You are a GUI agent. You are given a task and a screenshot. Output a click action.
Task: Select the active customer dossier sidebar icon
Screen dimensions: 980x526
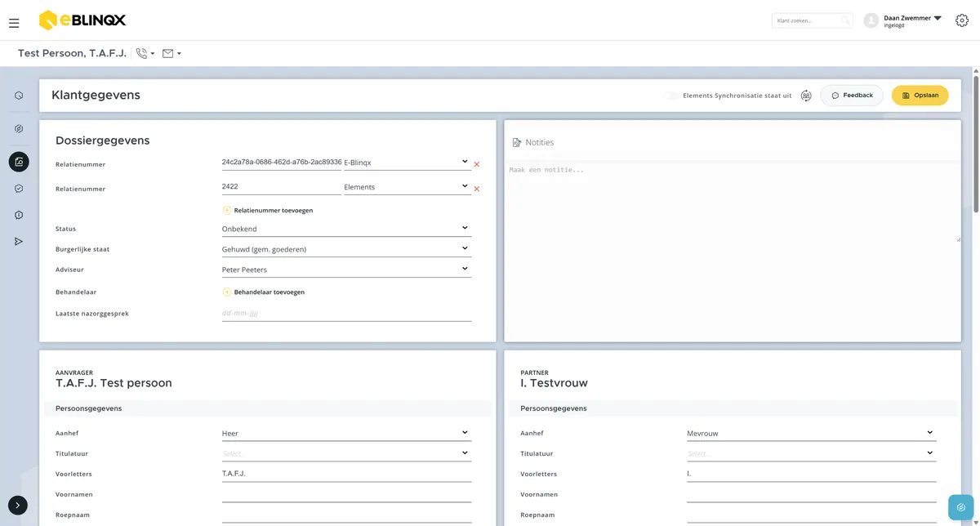(x=19, y=162)
